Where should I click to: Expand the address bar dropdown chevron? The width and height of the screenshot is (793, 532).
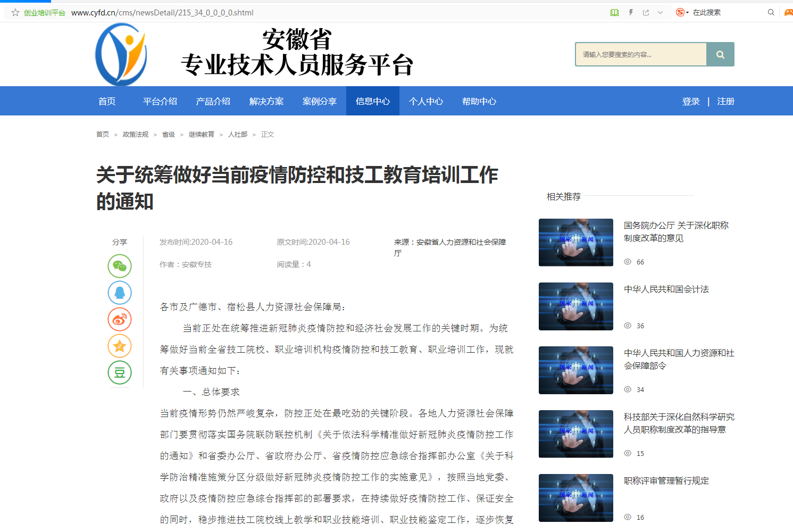660,12
